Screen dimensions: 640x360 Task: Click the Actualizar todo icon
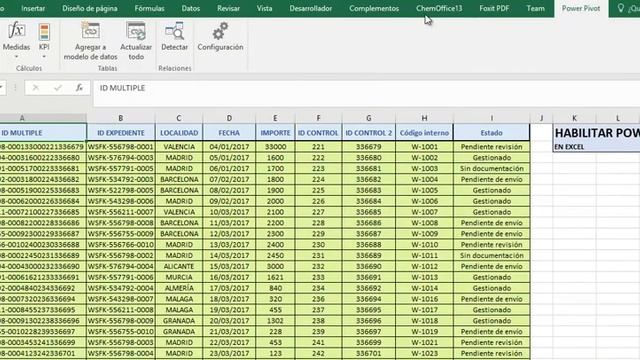(136, 31)
